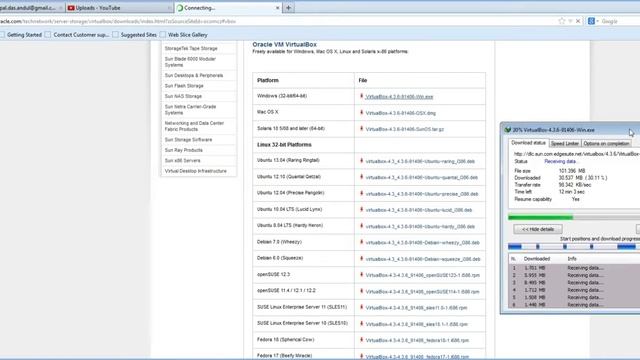Bookmark this page with the star icon
Screen dimensions: 640x360
point(562,21)
